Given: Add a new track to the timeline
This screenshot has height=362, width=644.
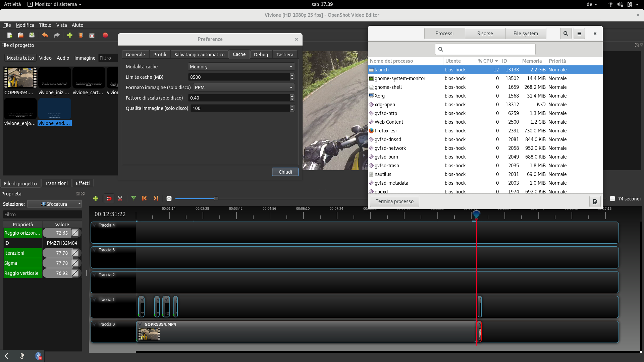Looking at the screenshot, I should pos(96,198).
